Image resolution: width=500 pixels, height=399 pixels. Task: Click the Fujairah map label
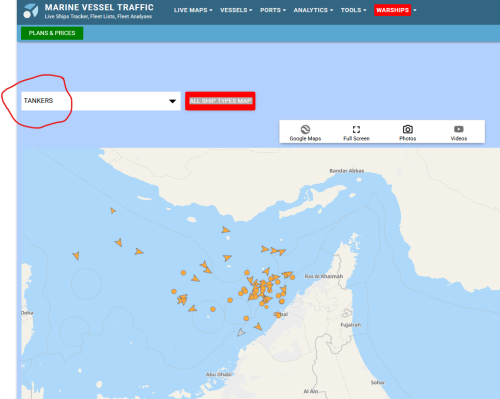tap(350, 325)
